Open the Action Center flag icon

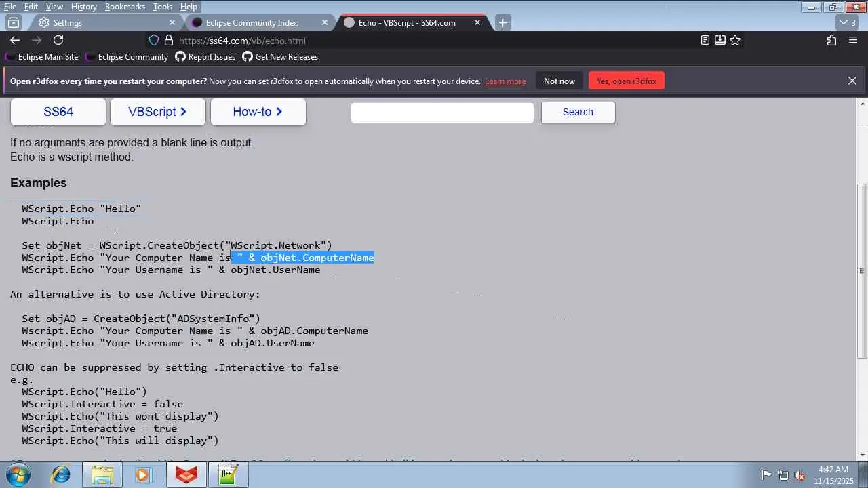coord(766,475)
